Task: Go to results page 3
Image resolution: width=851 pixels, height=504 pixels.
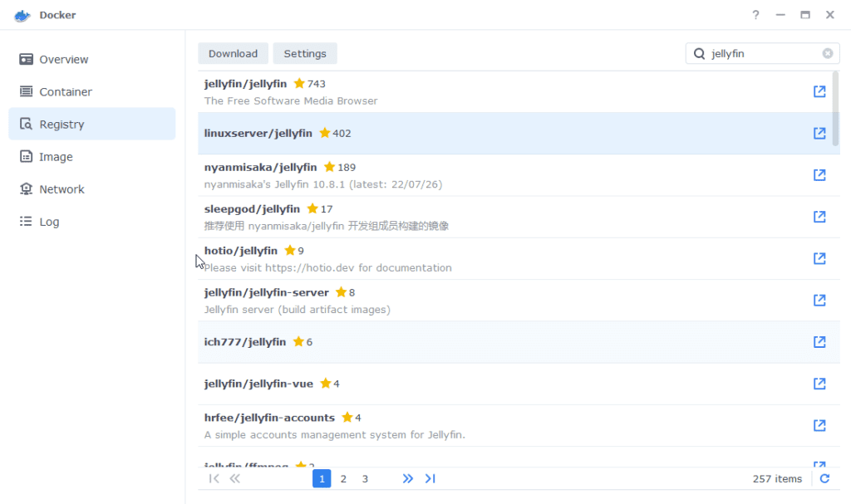Action: point(366,478)
